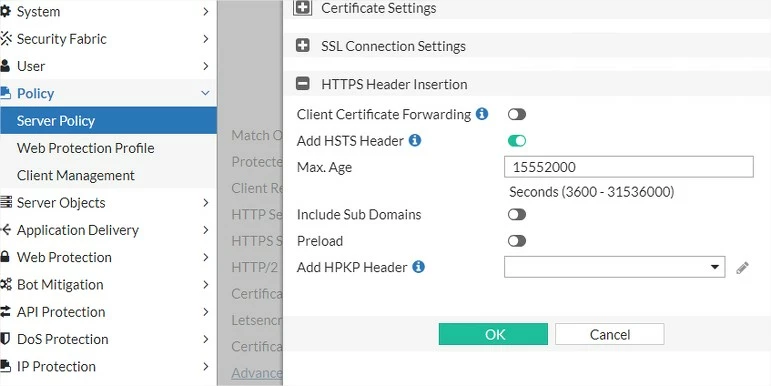Enable the Preload toggle
771x386 pixels.
(x=517, y=241)
